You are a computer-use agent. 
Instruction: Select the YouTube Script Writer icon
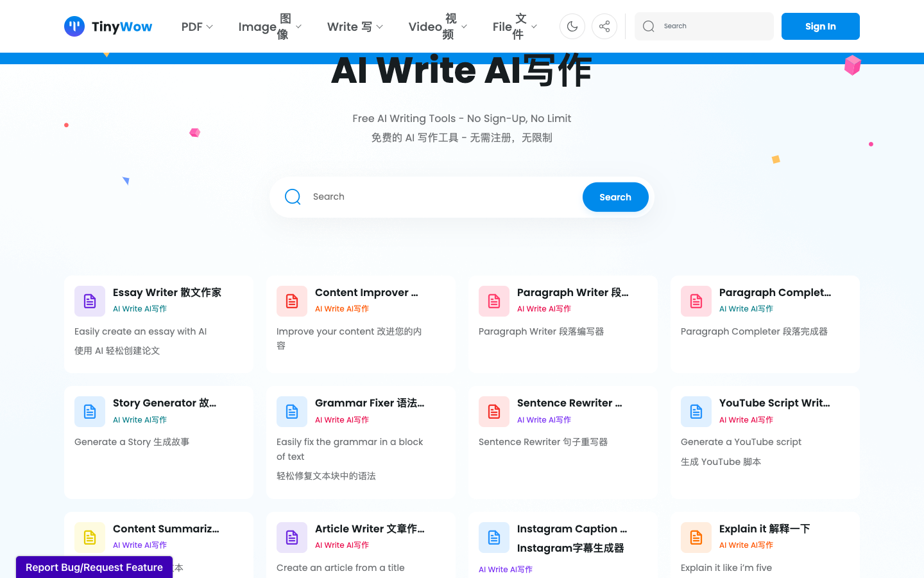696,411
